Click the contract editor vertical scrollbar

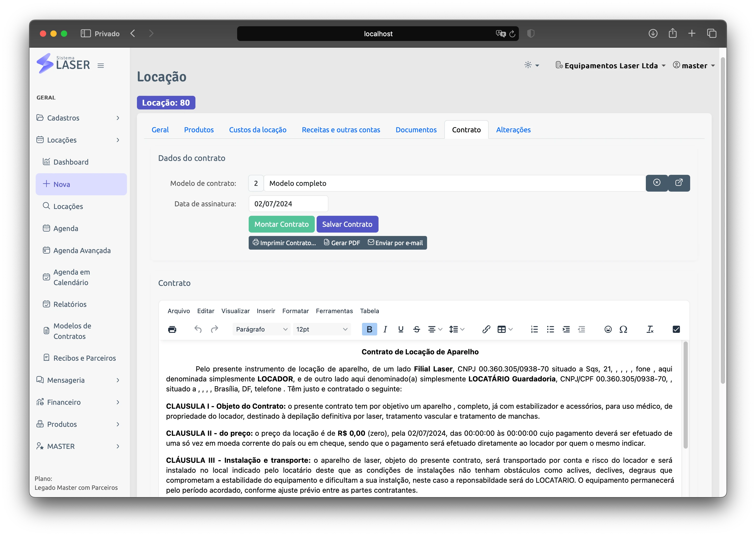tap(685, 395)
